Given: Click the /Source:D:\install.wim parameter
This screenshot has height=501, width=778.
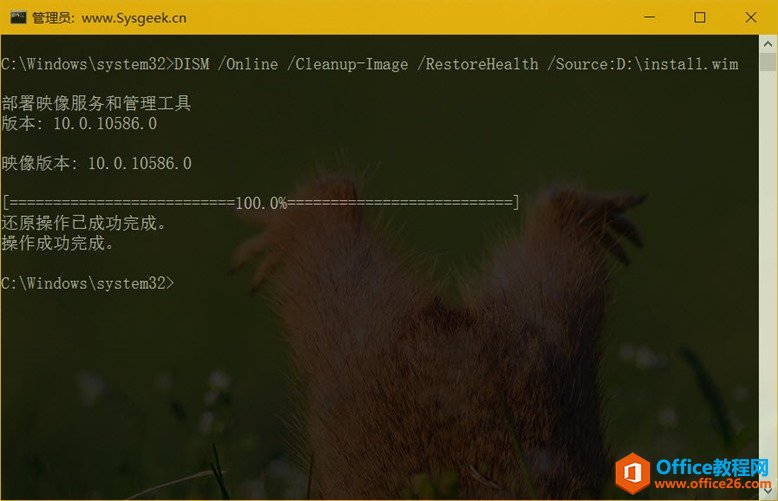Looking at the screenshot, I should coord(643,64).
